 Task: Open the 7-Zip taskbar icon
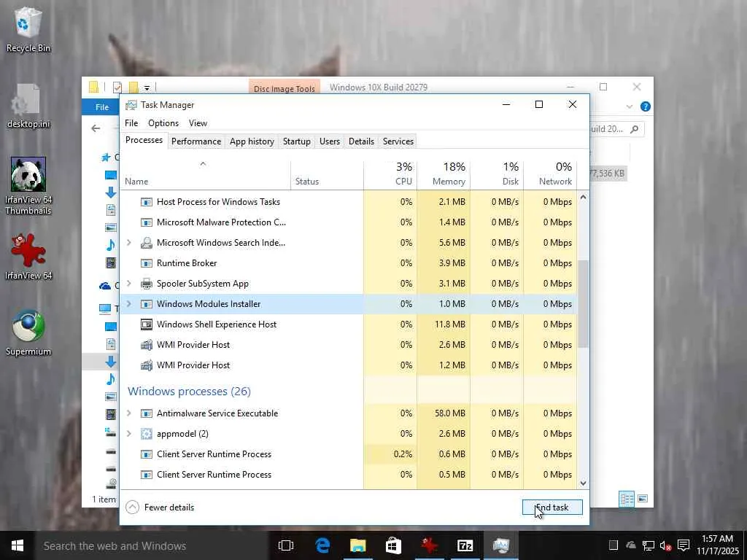(x=465, y=545)
